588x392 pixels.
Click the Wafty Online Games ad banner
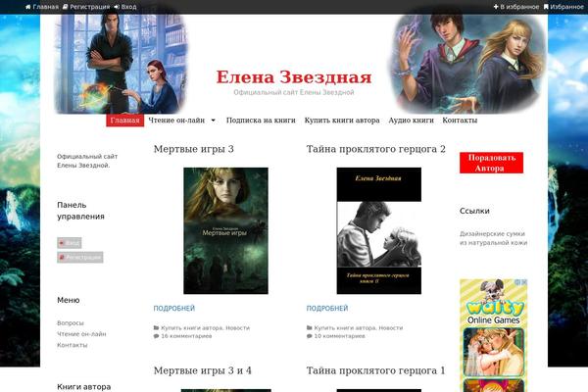(x=494, y=335)
